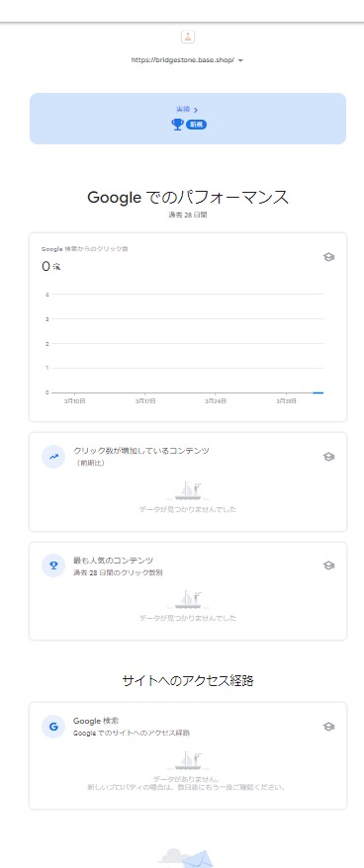Click the trophy icon beside 最も人気のコンテンツ

click(53, 565)
